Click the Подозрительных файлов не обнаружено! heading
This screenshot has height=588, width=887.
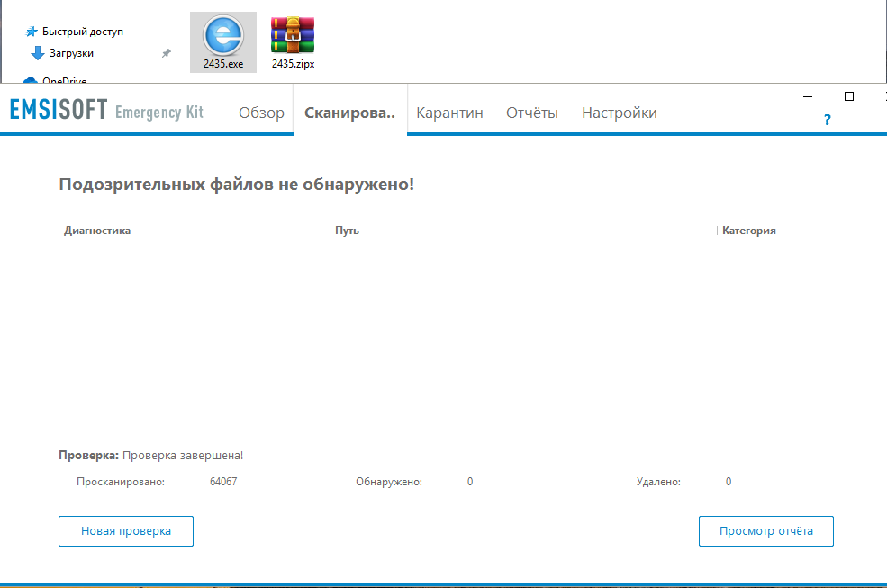pyautogui.click(x=237, y=185)
